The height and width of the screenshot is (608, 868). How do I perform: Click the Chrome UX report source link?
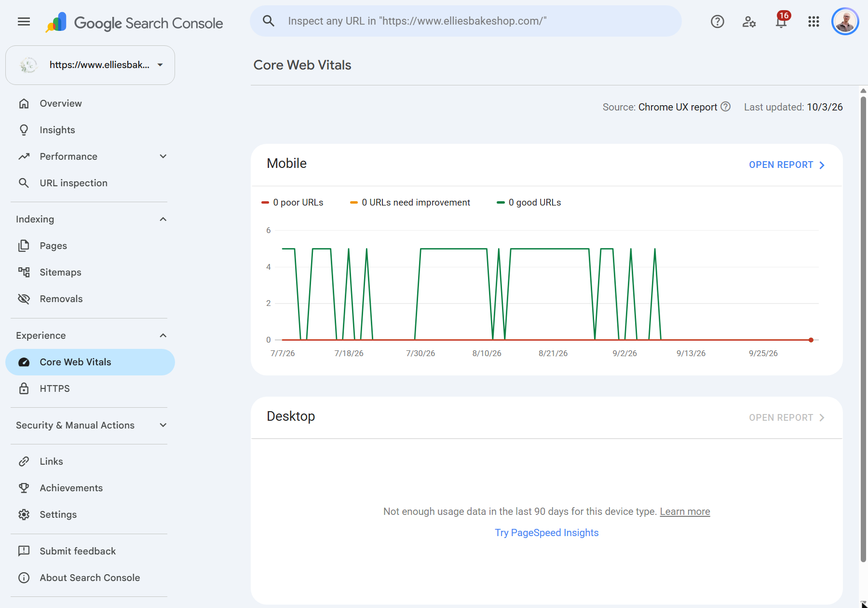(x=678, y=107)
